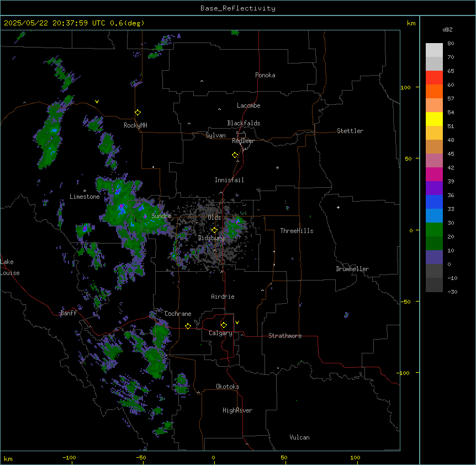The image size is (476, 465).
Task: Click the yellow diamond marker above Calgary label
Action: [224, 325]
